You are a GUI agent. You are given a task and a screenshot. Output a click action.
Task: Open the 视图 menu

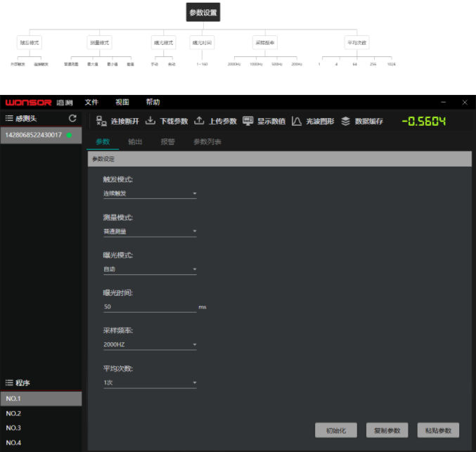pos(122,102)
